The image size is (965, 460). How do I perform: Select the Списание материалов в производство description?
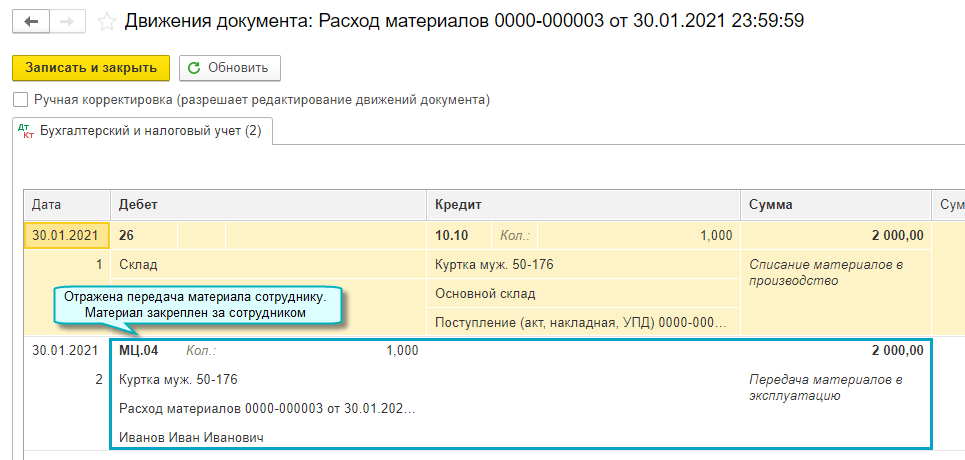826,272
